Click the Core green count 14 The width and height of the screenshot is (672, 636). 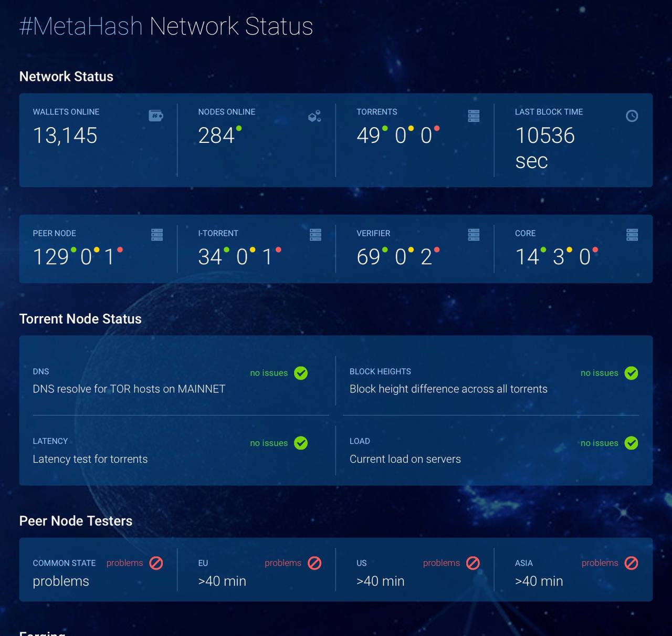point(527,257)
